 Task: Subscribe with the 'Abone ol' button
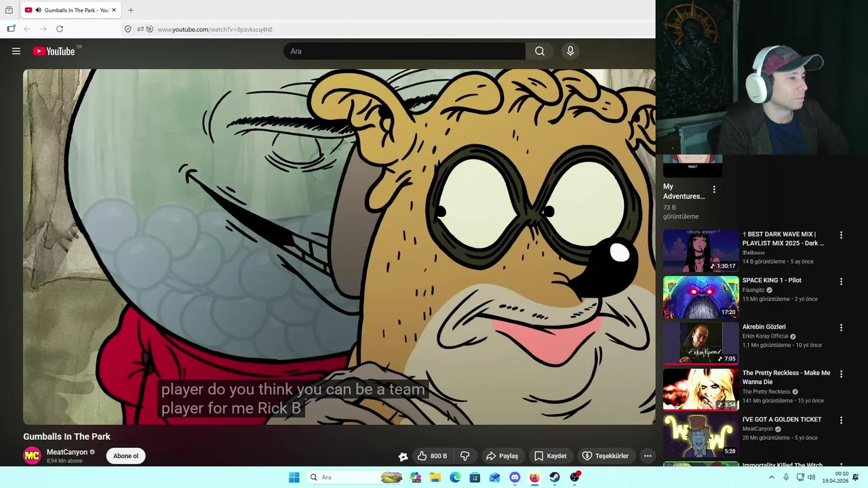coord(125,456)
